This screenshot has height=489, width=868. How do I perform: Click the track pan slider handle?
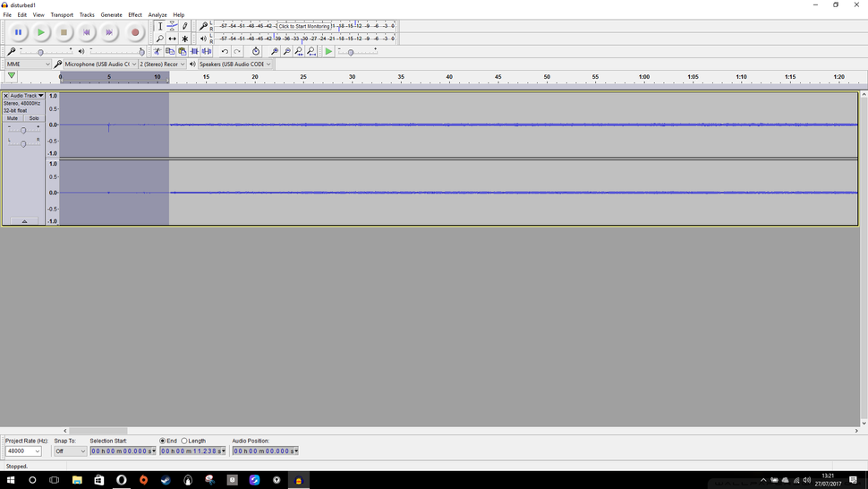click(x=23, y=143)
